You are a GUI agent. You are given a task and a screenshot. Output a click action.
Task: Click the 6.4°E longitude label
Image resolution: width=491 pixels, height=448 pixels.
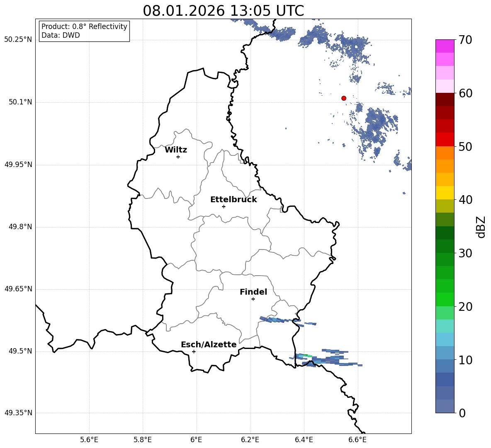coord(304,440)
